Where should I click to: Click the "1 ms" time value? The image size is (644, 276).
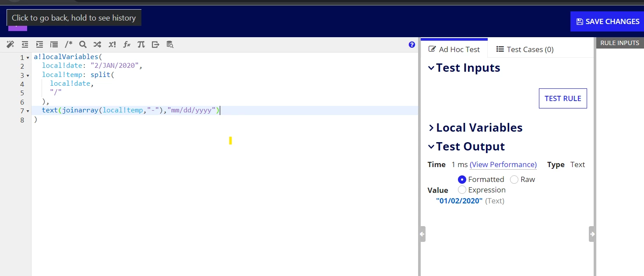[460, 164]
